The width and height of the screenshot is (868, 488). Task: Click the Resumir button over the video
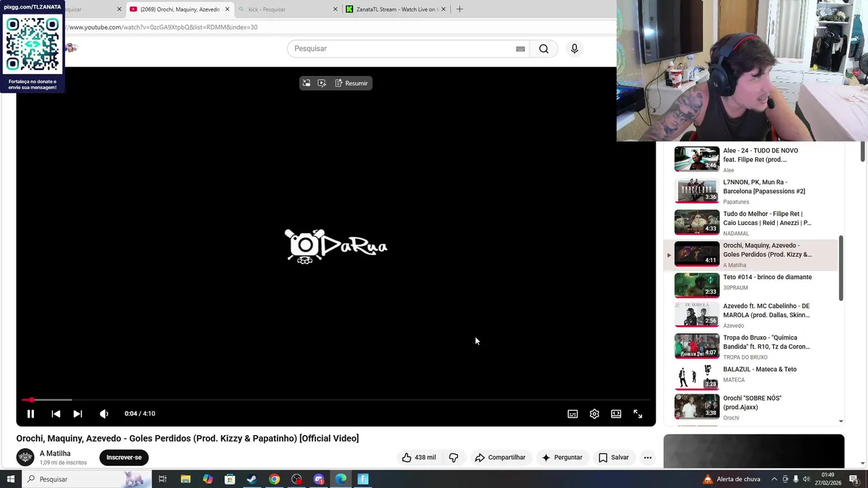point(351,83)
